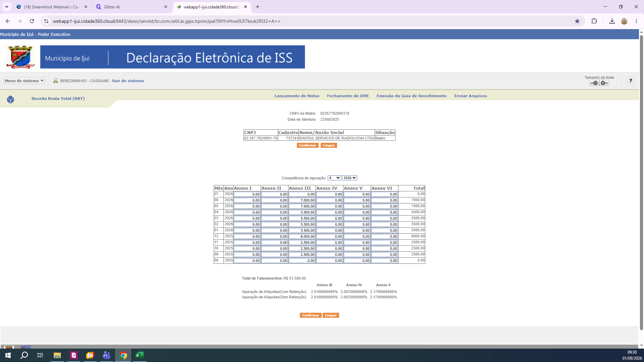
Task: Bookmark this page with the star icon
Action: (x=577, y=21)
